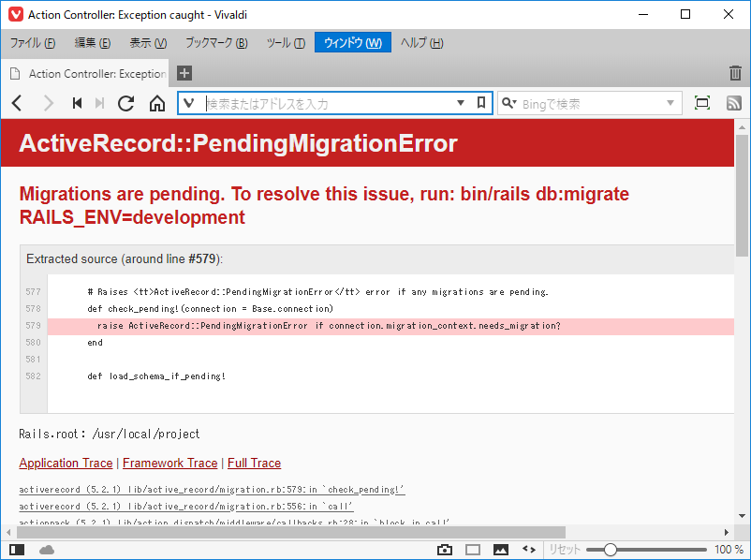Maximize the Vivaldi window

(x=685, y=14)
